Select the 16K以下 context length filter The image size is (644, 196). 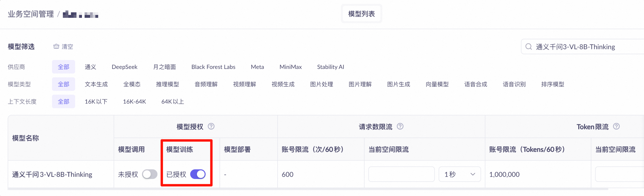point(96,102)
